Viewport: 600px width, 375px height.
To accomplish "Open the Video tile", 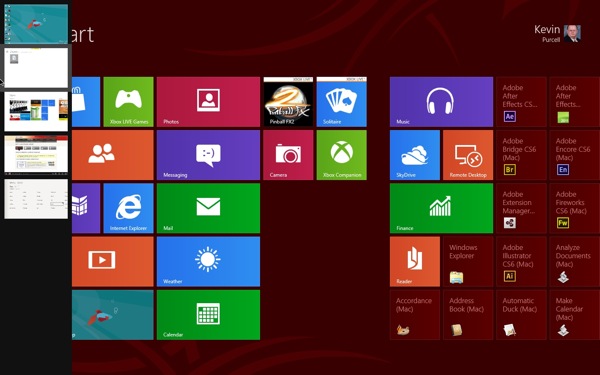I will pos(112,261).
